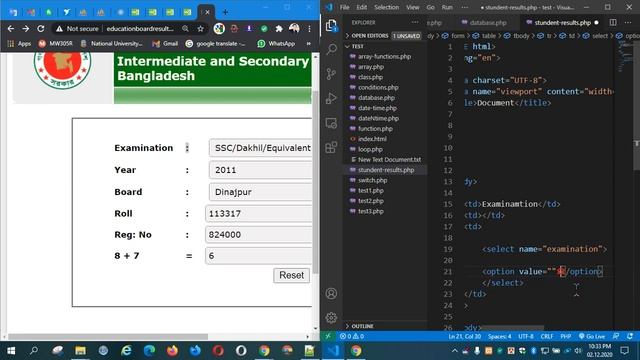Reload the page in Chrome

point(41,29)
